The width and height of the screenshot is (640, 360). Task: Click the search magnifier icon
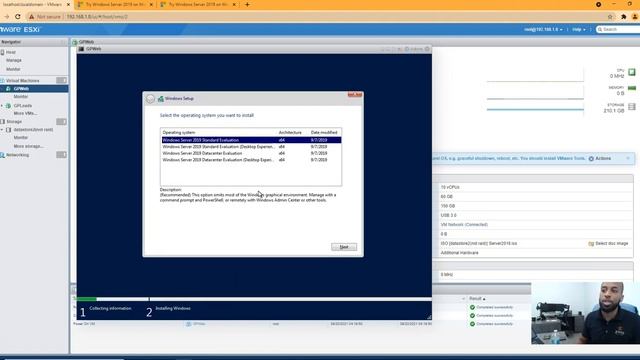[600, 29]
